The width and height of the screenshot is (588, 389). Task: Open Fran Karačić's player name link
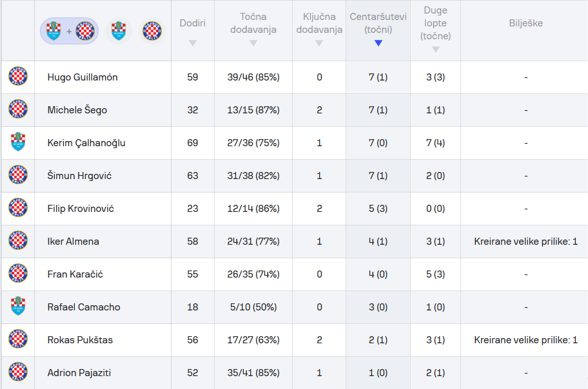click(x=75, y=274)
